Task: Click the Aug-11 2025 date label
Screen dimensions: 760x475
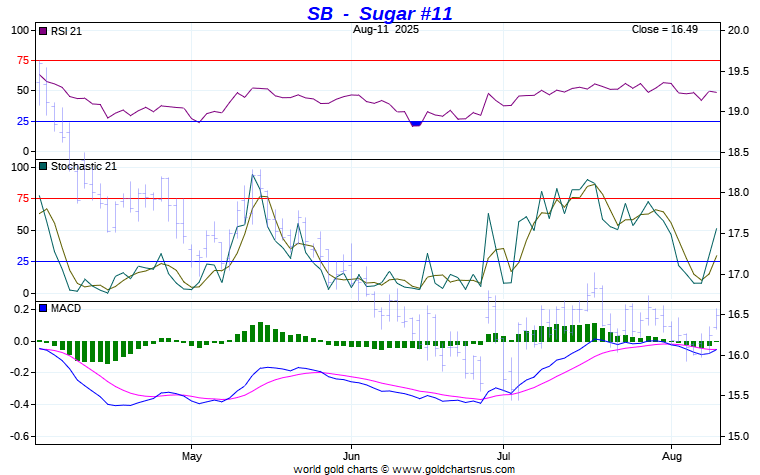Action: point(380,30)
